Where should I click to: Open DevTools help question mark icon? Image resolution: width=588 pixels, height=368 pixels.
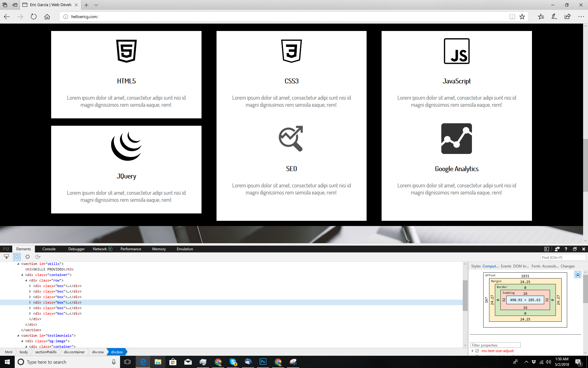[x=566, y=249]
